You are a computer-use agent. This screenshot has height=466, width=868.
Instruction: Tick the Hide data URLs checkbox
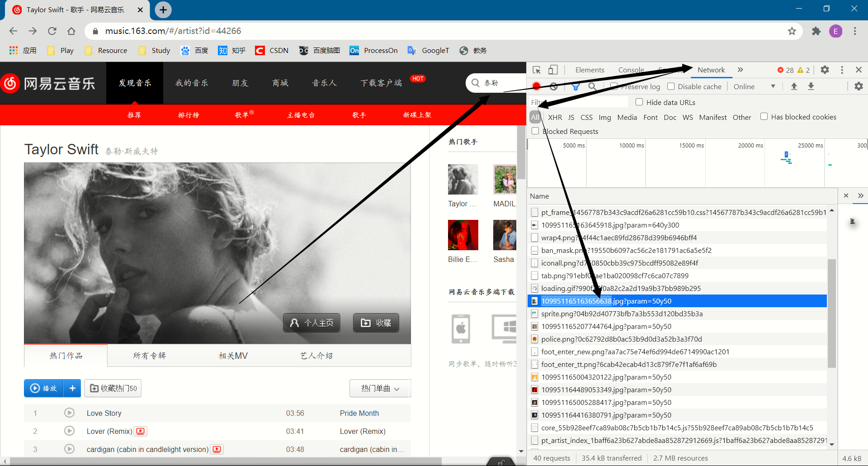tap(639, 102)
